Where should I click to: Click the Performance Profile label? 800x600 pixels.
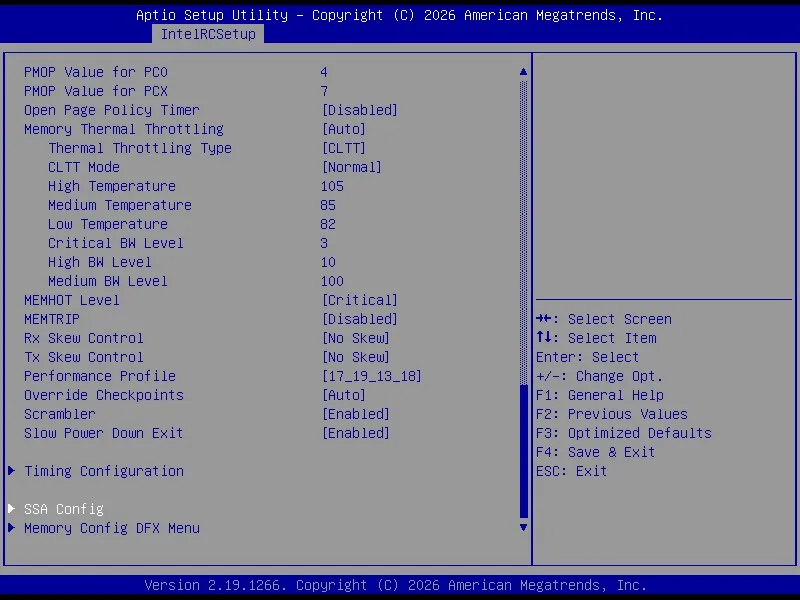[x=99, y=376]
